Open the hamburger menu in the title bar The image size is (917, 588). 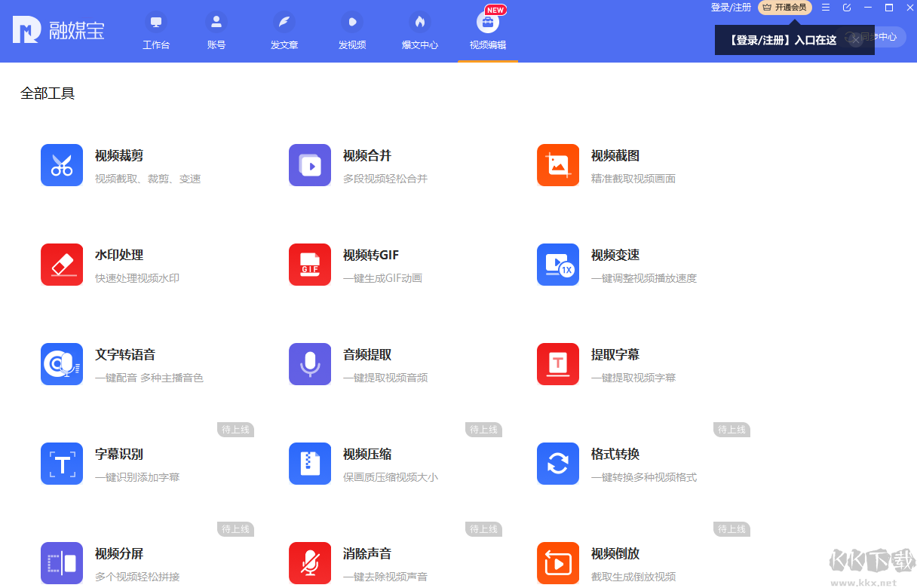825,7
